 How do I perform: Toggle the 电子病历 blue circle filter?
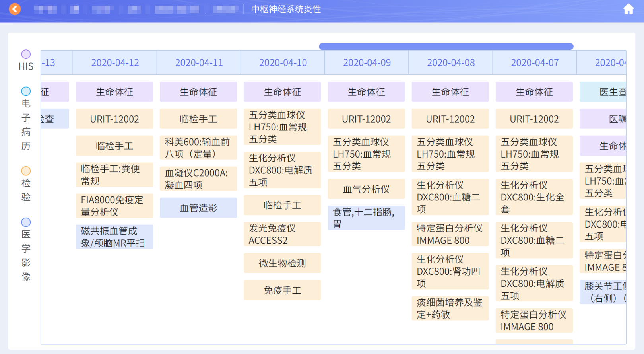26,91
